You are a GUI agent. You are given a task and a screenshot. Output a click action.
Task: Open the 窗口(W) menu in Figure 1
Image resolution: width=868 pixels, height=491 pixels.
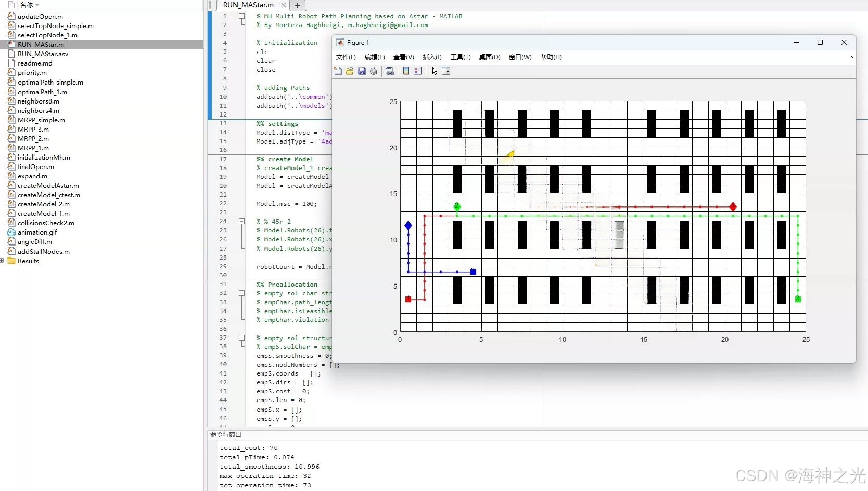click(x=520, y=57)
